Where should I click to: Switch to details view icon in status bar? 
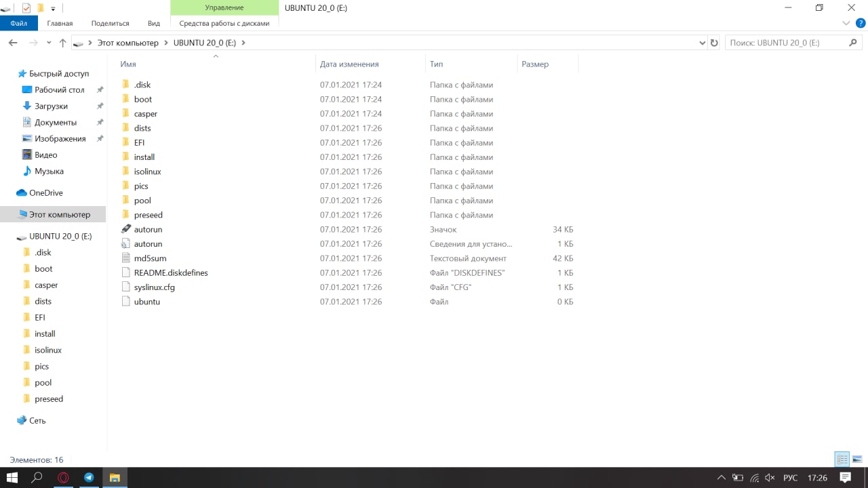[x=842, y=460]
